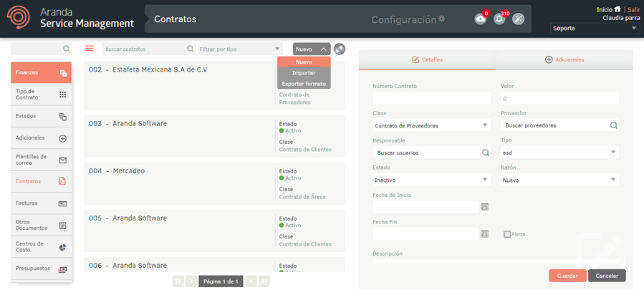
Task: Go to the next page
Action: 251,281
